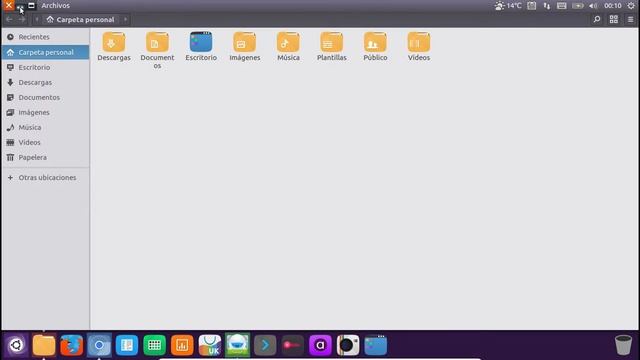This screenshot has height=360, width=640.
Task: Open the Ubuntu launcher button in dock
Action: pos(16,345)
